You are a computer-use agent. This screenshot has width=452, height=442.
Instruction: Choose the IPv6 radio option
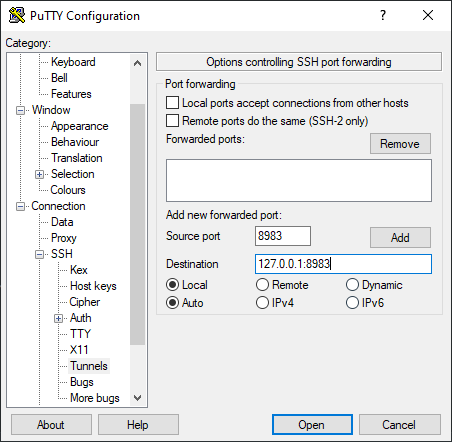tap(352, 303)
